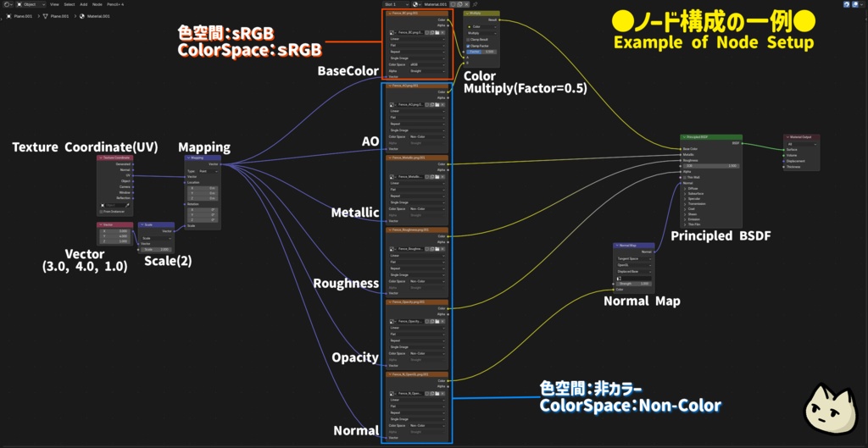This screenshot has height=448, width=868.
Task: Click the pin material icon in header
Action: pos(475,4)
